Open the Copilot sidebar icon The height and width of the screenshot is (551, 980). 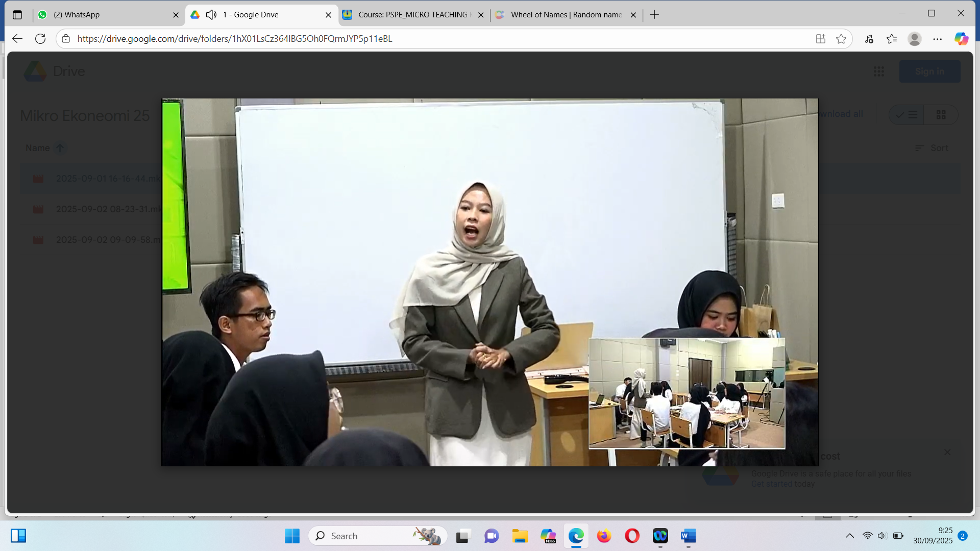click(961, 39)
